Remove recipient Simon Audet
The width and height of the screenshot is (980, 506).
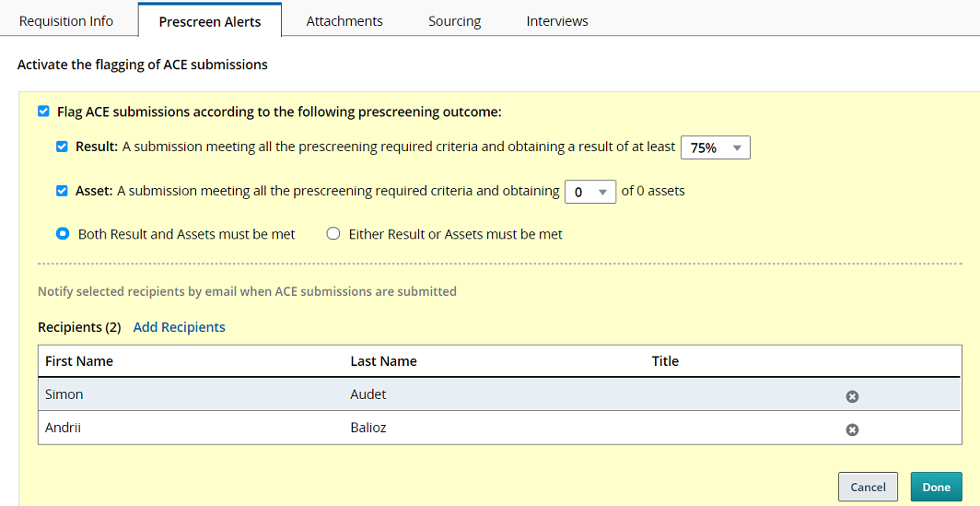(x=852, y=396)
